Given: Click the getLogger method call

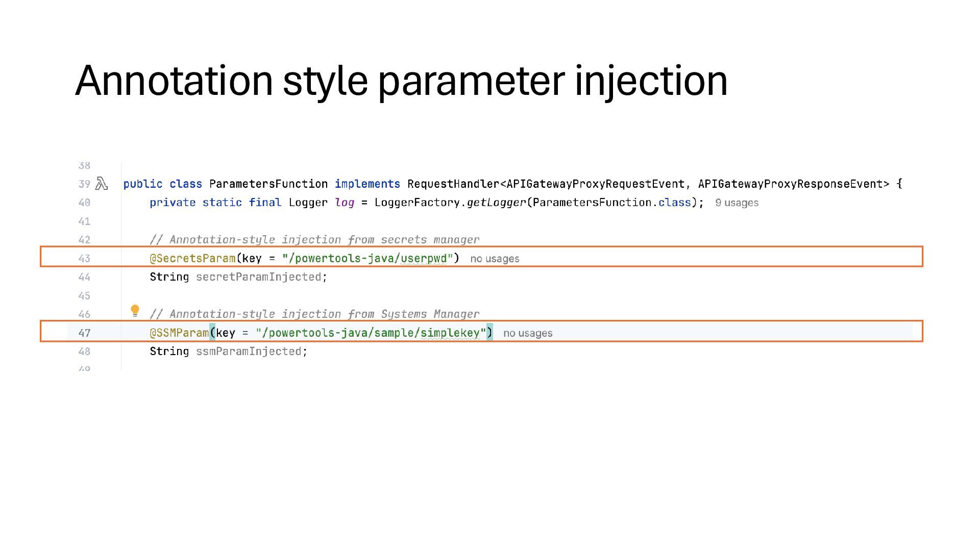Looking at the screenshot, I should click(x=496, y=203).
